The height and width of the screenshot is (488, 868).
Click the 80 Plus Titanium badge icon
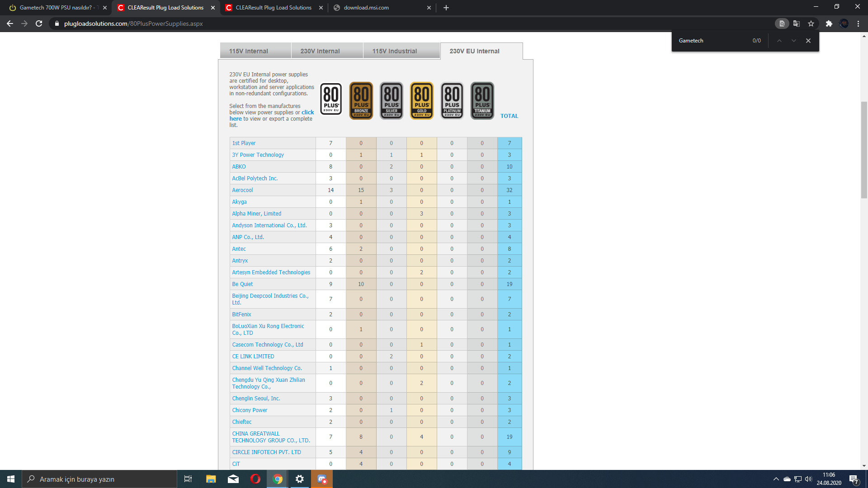[482, 100]
